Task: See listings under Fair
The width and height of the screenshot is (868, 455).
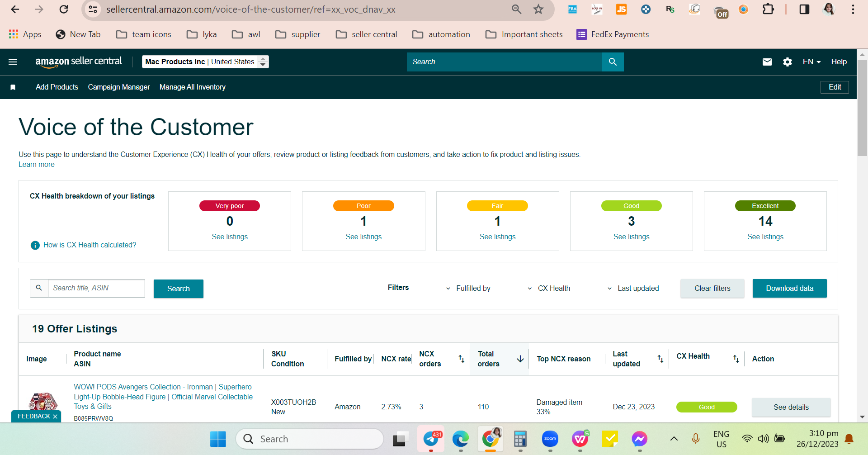Action: [x=497, y=237]
